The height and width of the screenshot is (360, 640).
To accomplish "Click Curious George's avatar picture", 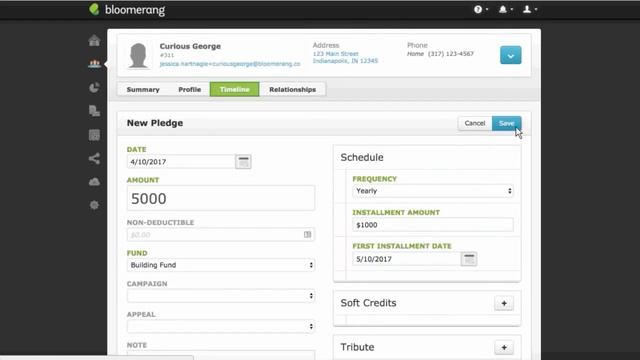I will pyautogui.click(x=138, y=56).
